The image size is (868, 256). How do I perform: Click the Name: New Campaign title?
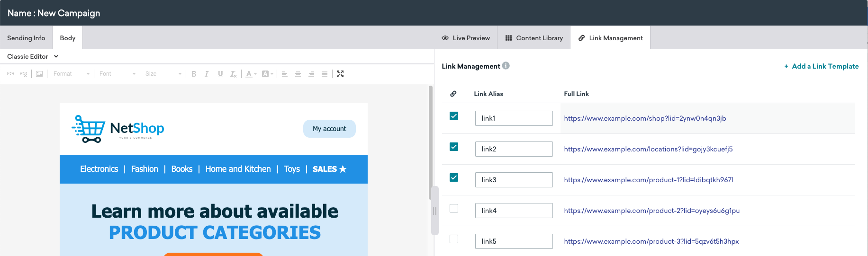[x=54, y=13]
